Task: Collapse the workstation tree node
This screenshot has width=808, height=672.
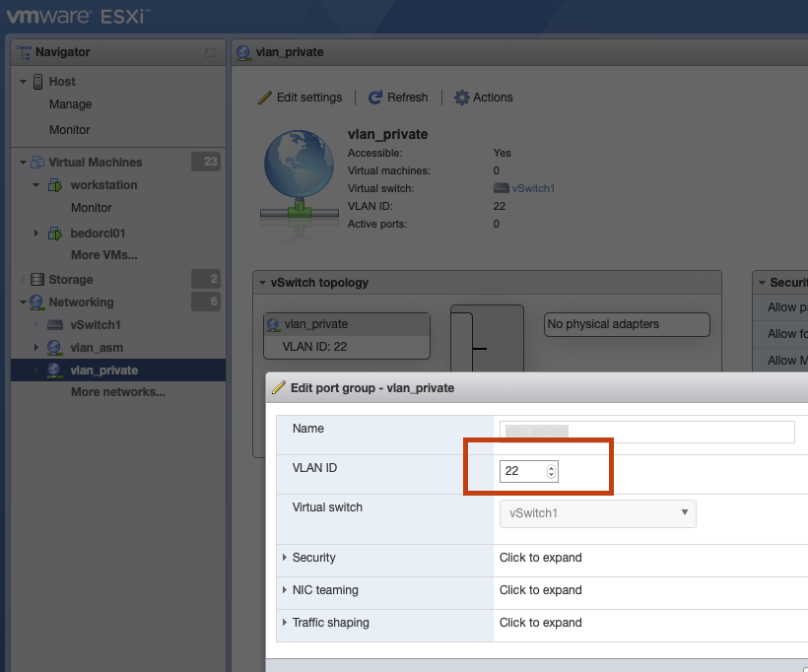Action: (x=36, y=185)
